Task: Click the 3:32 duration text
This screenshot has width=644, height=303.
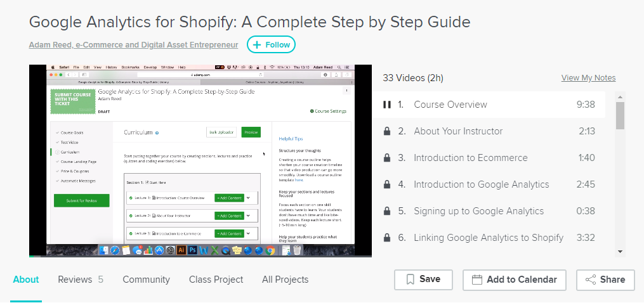Action: point(586,238)
